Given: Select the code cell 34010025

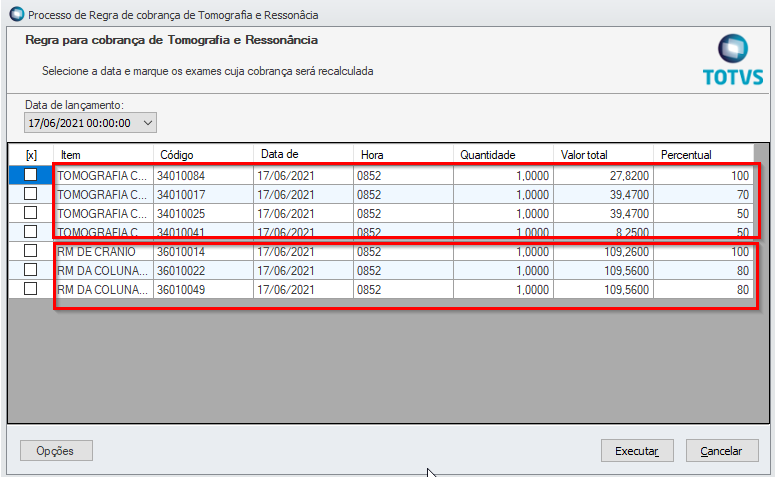Looking at the screenshot, I should 203,214.
